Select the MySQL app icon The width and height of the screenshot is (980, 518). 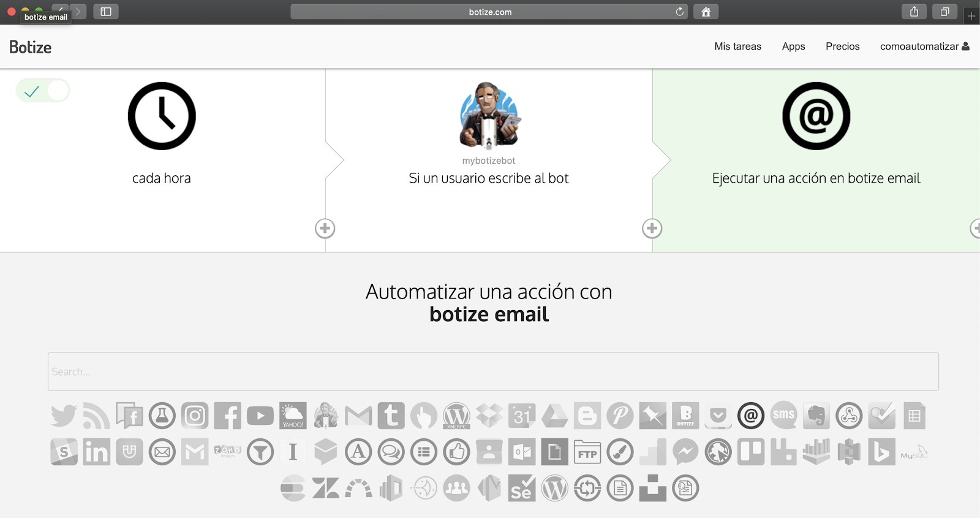coord(914,452)
